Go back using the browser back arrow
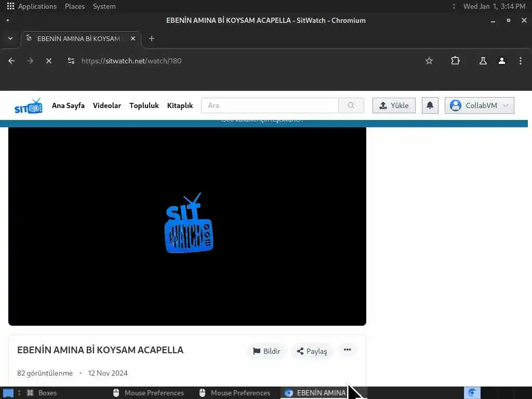This screenshot has height=399, width=532. (x=11, y=61)
